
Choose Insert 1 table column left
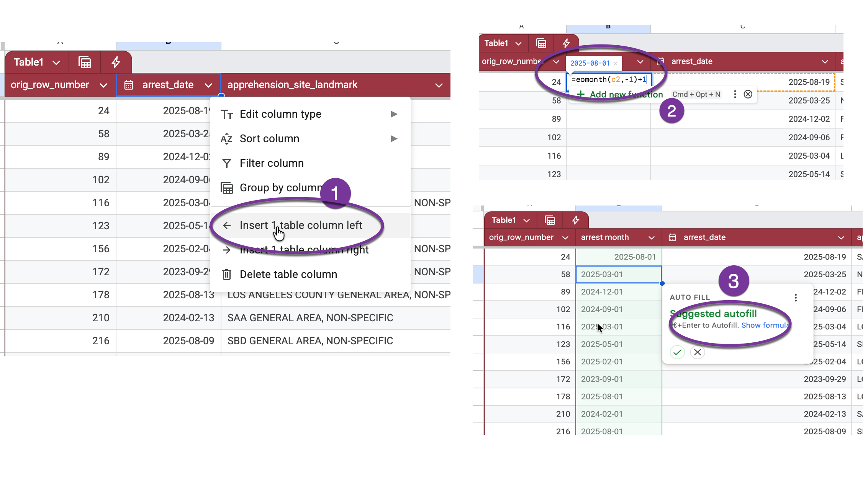point(301,225)
